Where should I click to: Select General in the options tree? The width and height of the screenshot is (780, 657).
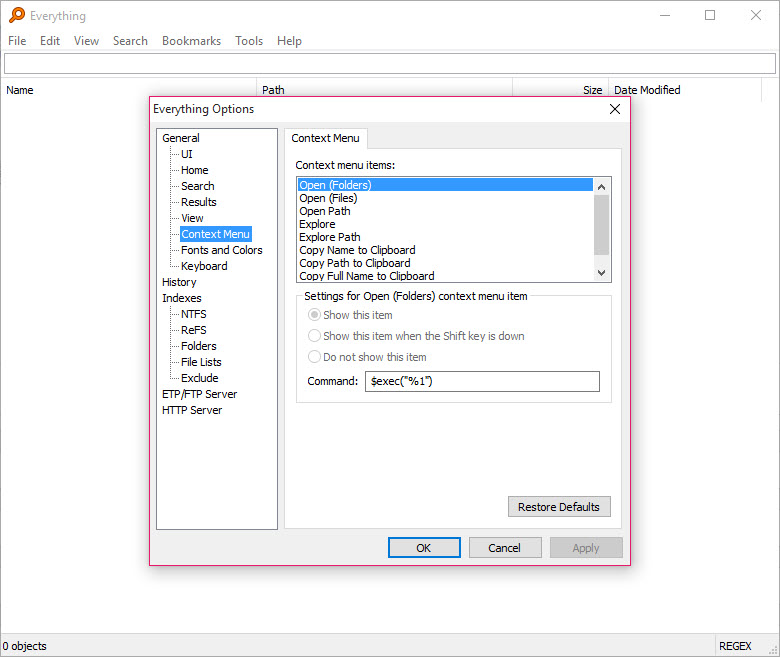181,138
